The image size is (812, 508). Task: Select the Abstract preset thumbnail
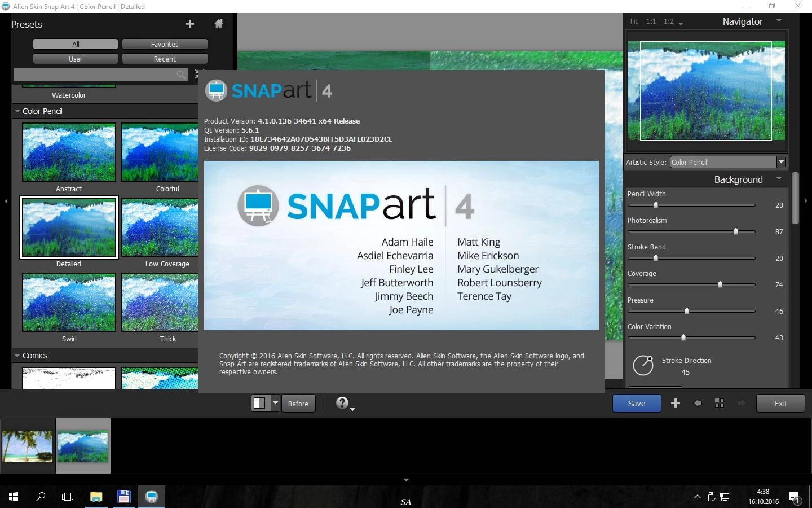pyautogui.click(x=69, y=152)
